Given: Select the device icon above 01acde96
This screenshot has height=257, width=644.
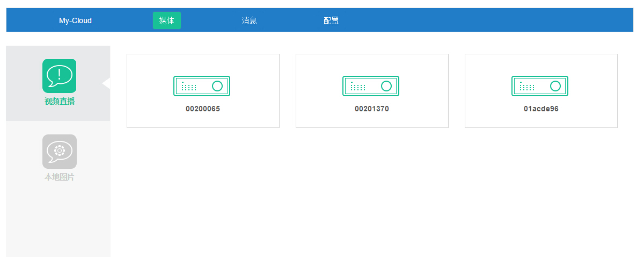Looking at the screenshot, I should pos(540,86).
